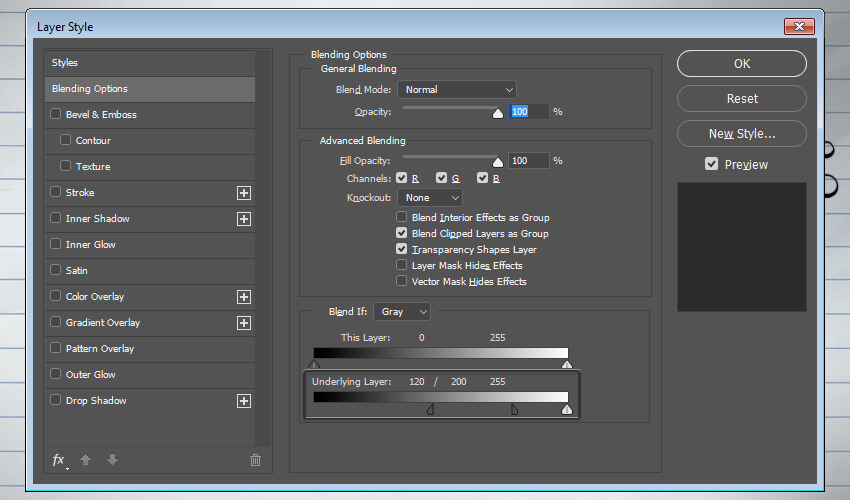Screen dimensions: 850x500
Task: Enable the Drop Shadow checkbox
Action: pyautogui.click(x=55, y=400)
